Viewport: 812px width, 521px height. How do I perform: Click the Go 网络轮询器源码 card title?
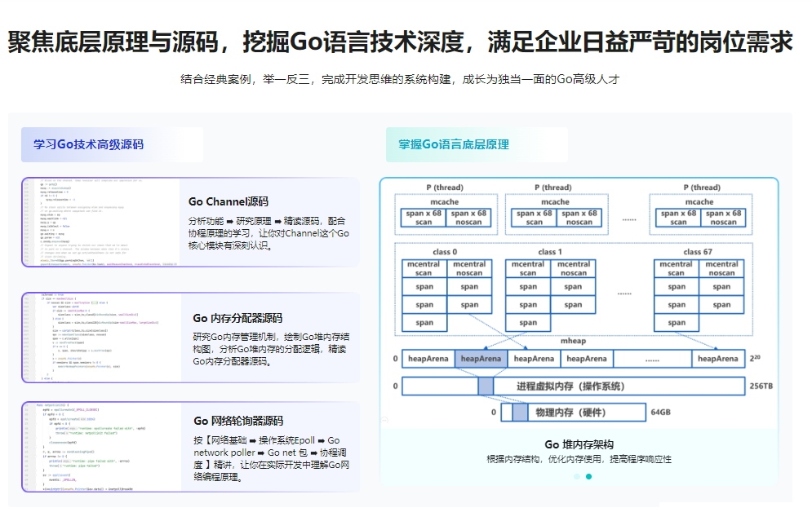tap(237, 421)
